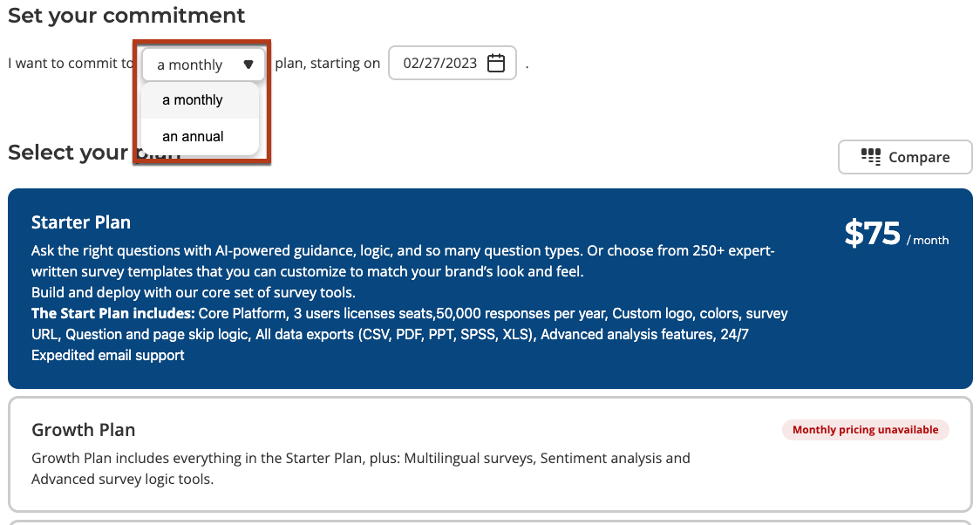Click the "Set your commitment" heading
Screen dimensions: 980x525
(x=126, y=15)
